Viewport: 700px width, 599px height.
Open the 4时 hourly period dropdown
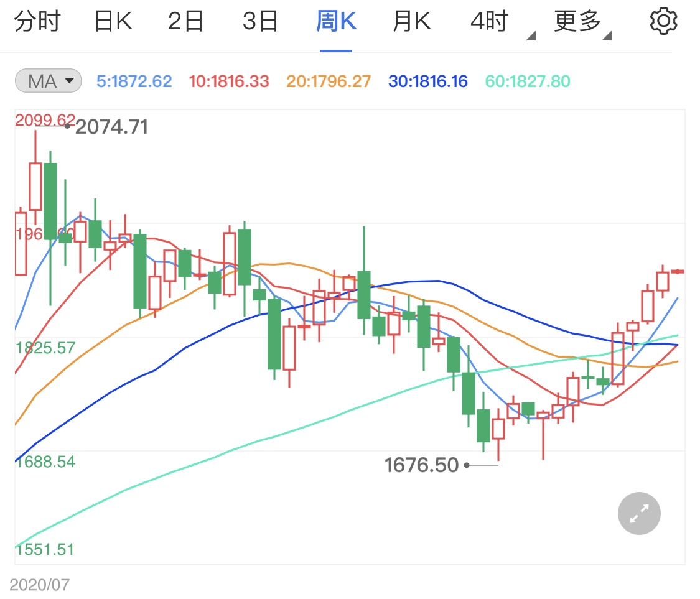pyautogui.click(x=502, y=22)
